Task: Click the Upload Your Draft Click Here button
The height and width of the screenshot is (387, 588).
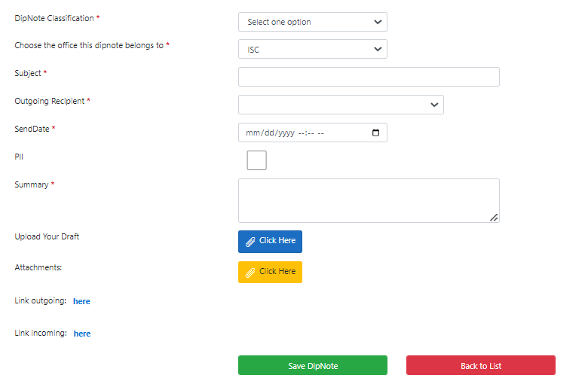Action: (x=270, y=242)
